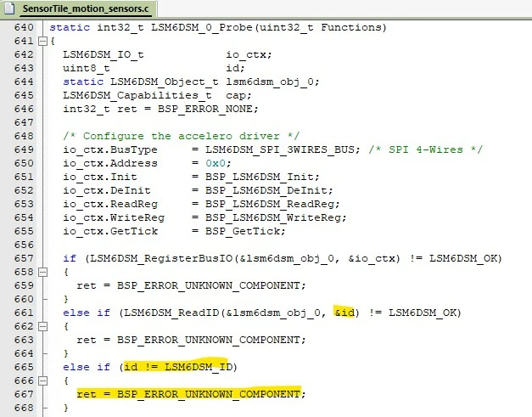This screenshot has height=417, width=532.
Task: Click BSP_ERROR_NONE on line 646
Action: pos(205,109)
